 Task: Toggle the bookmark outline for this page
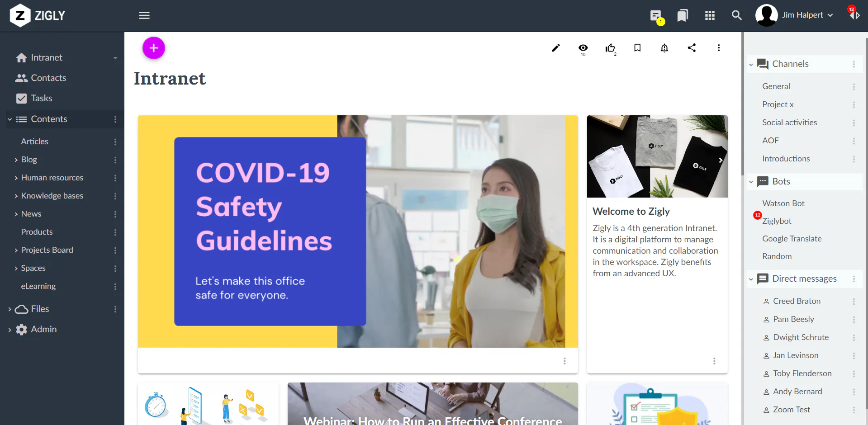(637, 48)
